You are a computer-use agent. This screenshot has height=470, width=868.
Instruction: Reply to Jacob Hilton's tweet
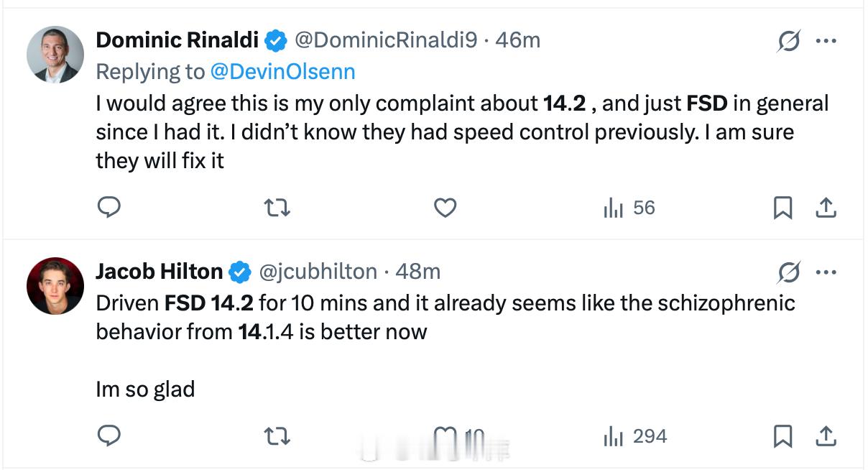pyautogui.click(x=108, y=436)
